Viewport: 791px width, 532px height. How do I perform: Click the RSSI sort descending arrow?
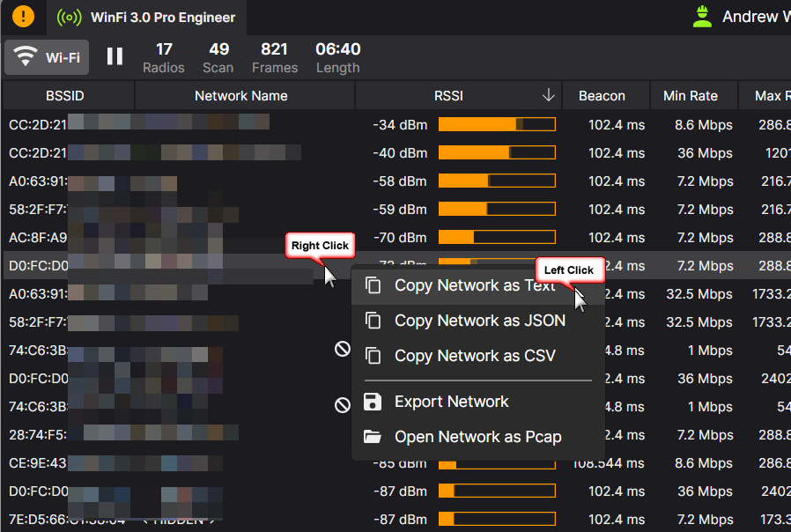click(549, 95)
